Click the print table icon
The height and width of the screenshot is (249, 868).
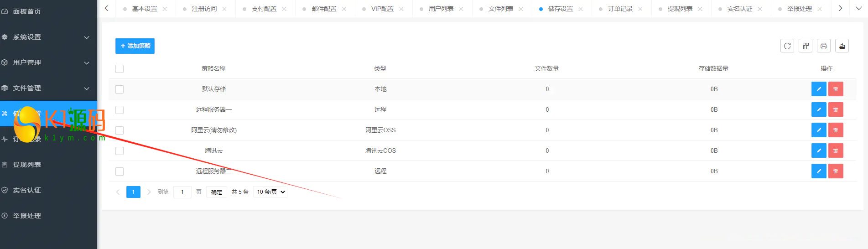pos(824,46)
